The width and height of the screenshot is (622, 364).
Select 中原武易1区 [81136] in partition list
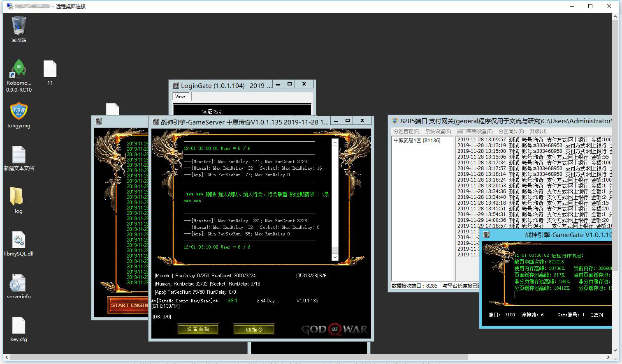[417, 141]
